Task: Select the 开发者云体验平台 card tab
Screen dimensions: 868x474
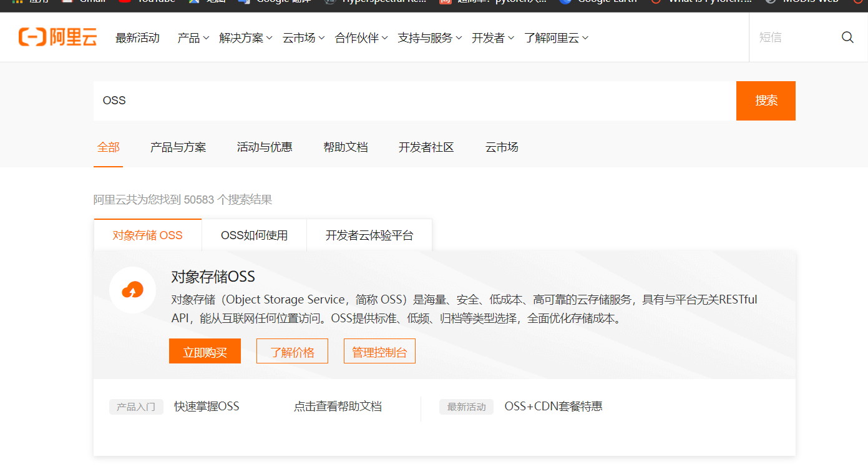Action: (x=369, y=235)
